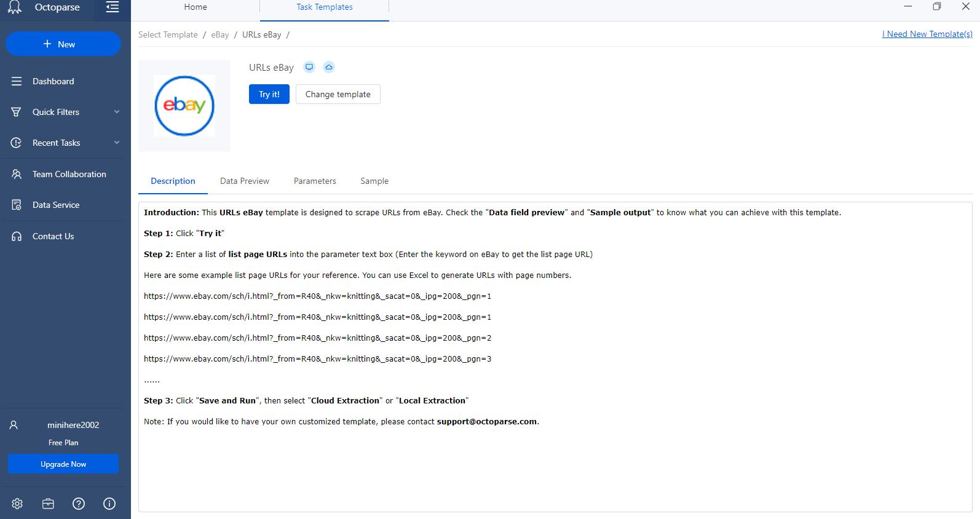Viewport: 980px width, 519px height.
Task: Open the Sample tab
Action: 374,181
